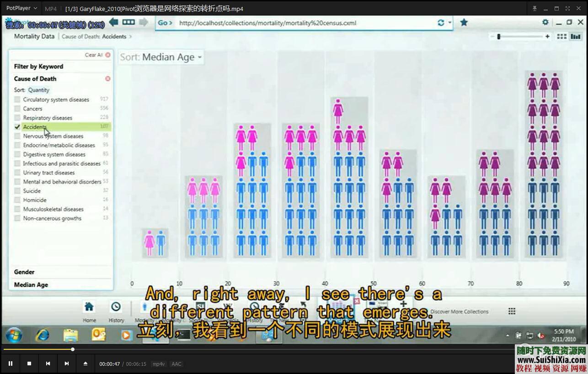Pause the video playback
The image size is (588, 374).
[x=11, y=363]
